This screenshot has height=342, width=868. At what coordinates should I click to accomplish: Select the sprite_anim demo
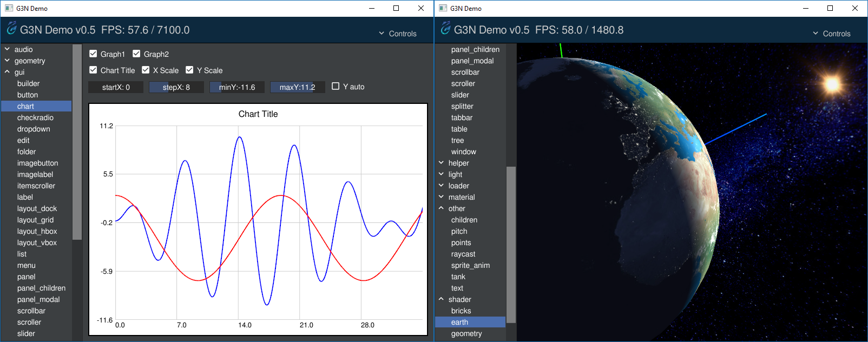[x=470, y=265]
